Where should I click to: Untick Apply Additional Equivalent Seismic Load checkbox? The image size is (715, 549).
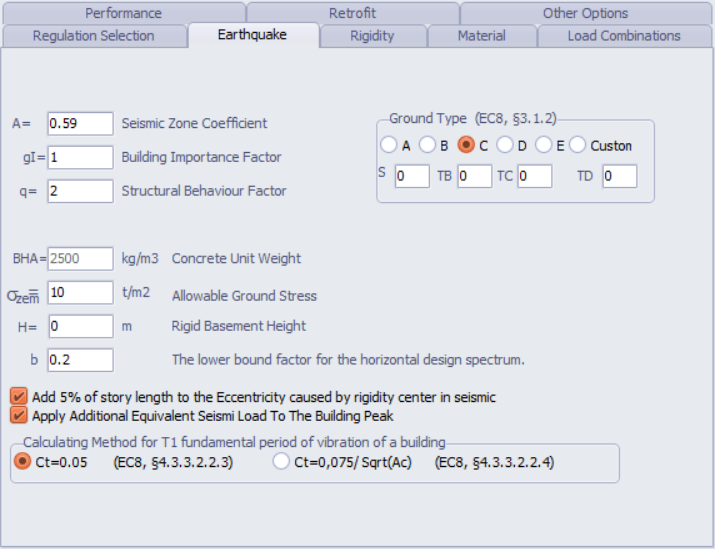click(x=19, y=415)
